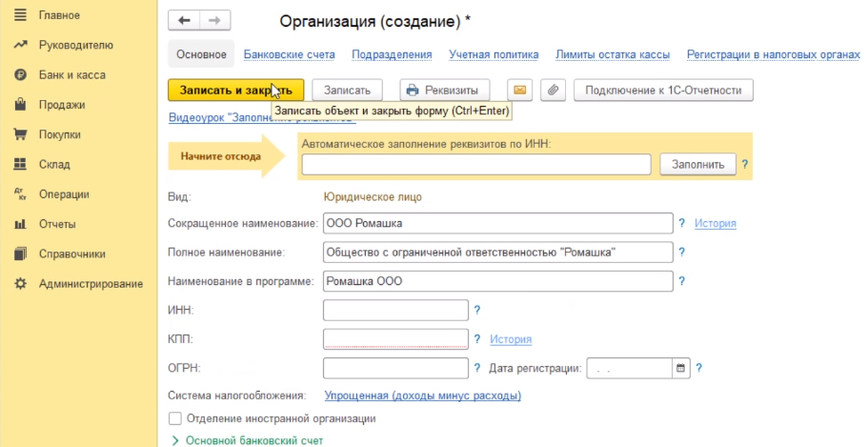The image size is (868, 447).
Task: Open the Продажи sidebar section
Action: [62, 105]
